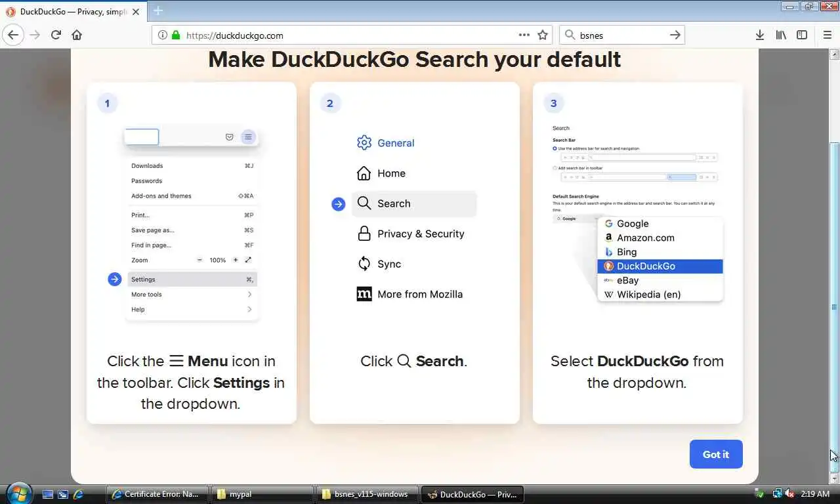Viewport: 840px width, 504px height.
Task: Click the address bar showing duckduckgo.com
Action: pyautogui.click(x=351, y=35)
